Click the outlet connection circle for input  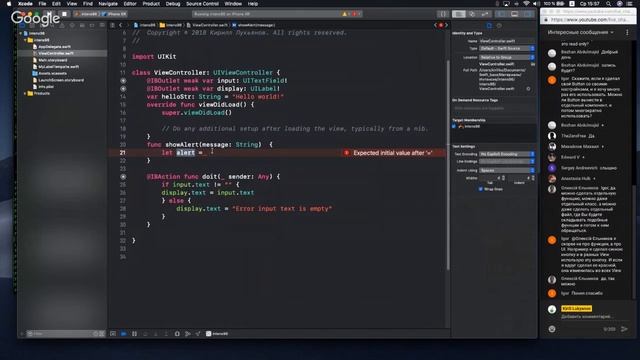tap(123, 81)
